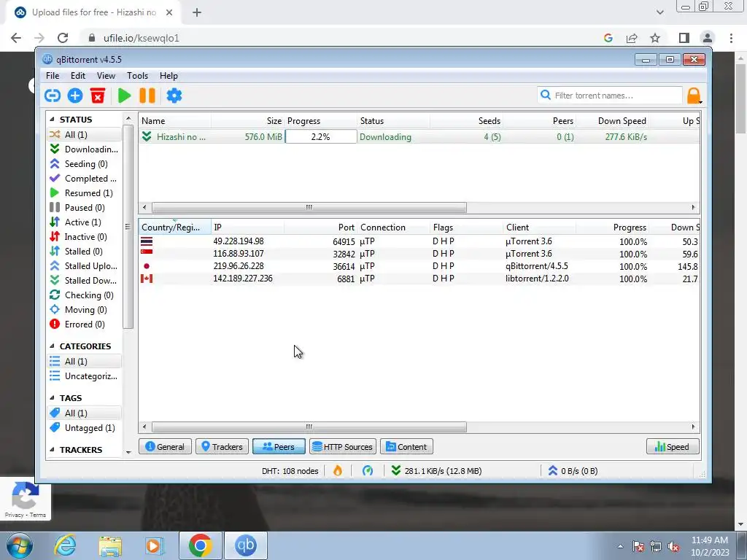Select peer 49.228.194.98

[x=419, y=241]
